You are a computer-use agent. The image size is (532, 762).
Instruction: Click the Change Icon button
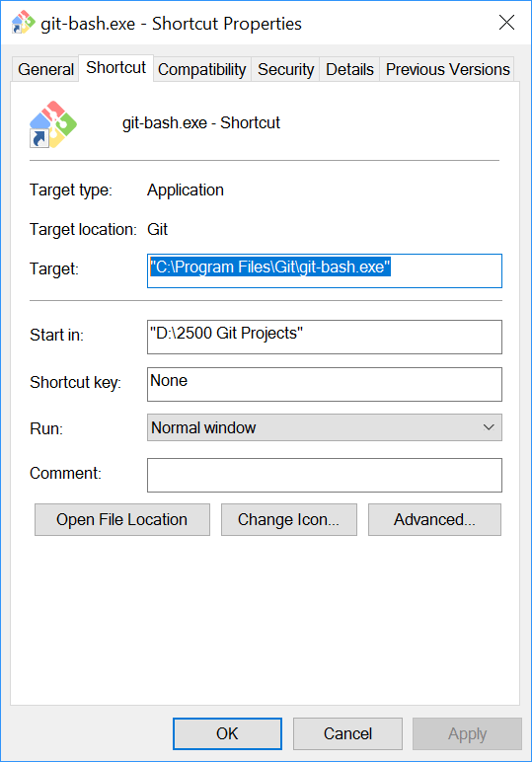tap(288, 519)
